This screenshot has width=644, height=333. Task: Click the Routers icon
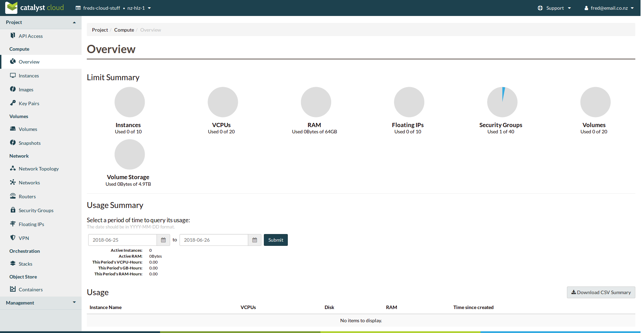pyautogui.click(x=13, y=196)
